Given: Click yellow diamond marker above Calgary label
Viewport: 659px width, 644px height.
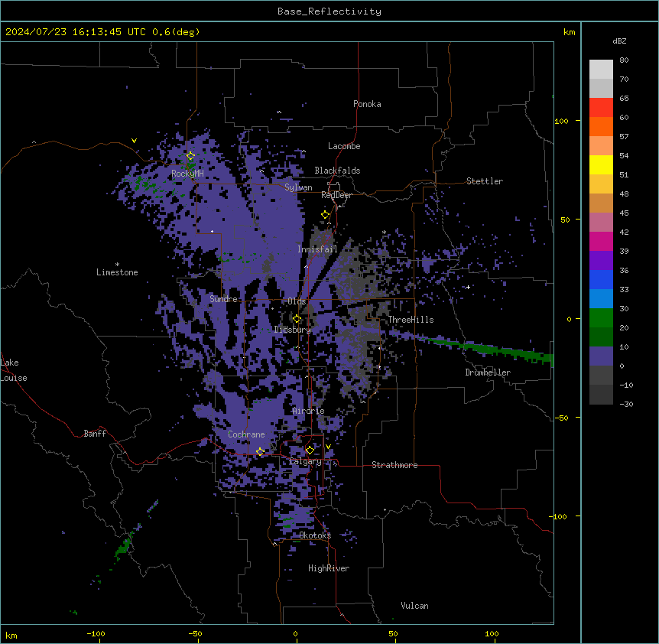Looking at the screenshot, I should (310, 450).
